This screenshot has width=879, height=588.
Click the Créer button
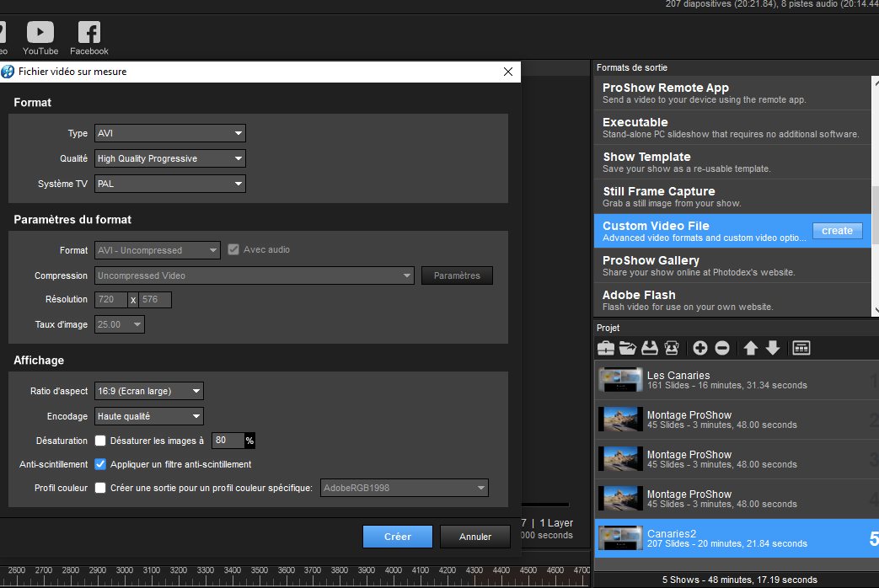coord(398,537)
